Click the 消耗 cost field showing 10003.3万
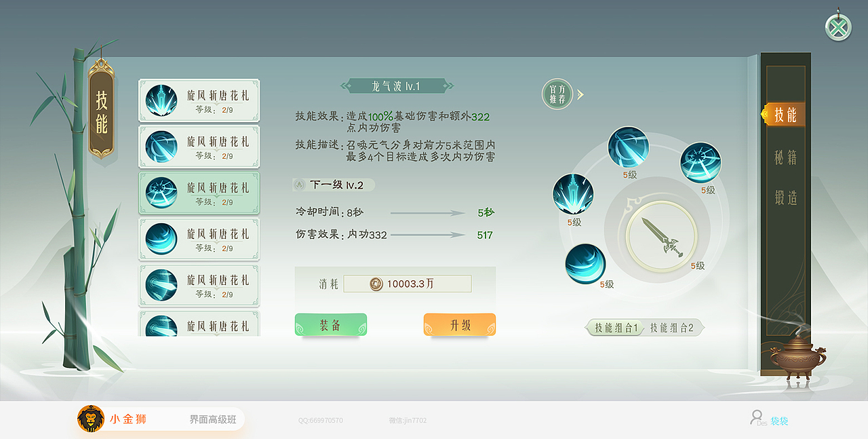 [x=407, y=283]
